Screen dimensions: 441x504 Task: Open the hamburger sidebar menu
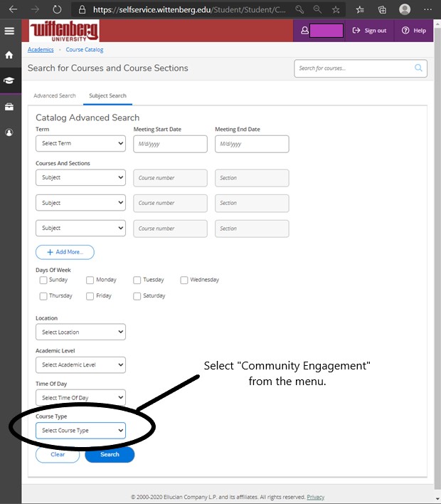[9, 31]
